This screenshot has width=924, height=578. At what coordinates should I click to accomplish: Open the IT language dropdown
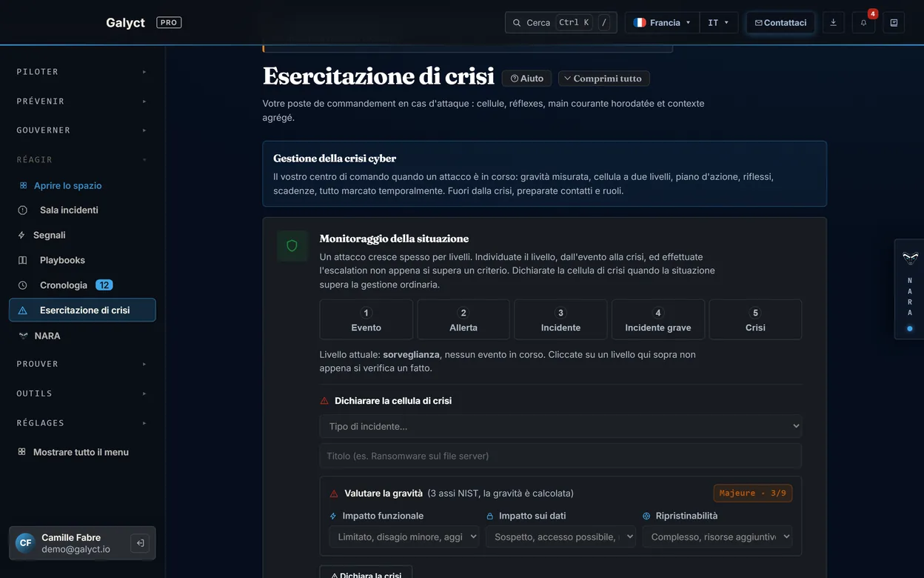click(718, 23)
